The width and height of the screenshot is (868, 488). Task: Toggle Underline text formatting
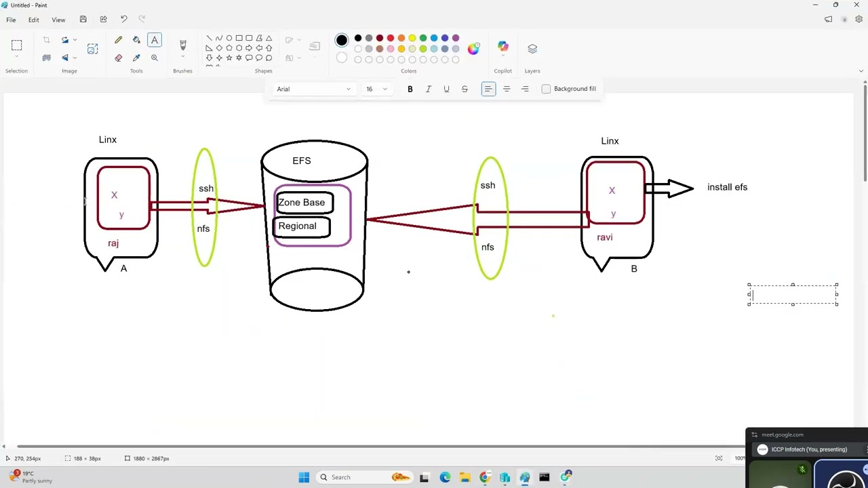[446, 89]
